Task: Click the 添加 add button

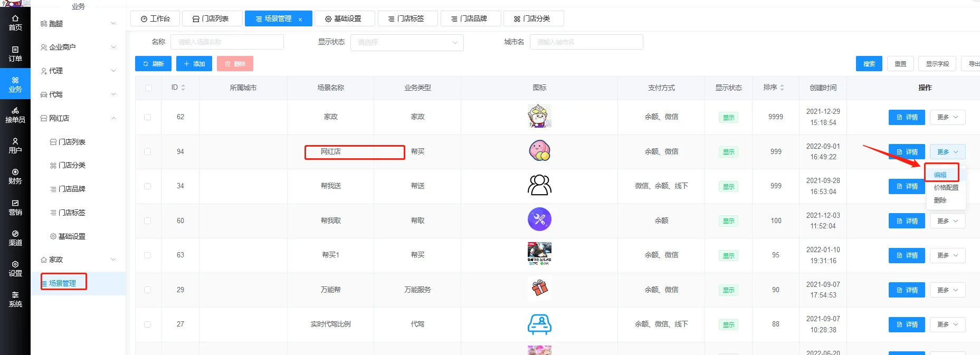Action: [194, 64]
